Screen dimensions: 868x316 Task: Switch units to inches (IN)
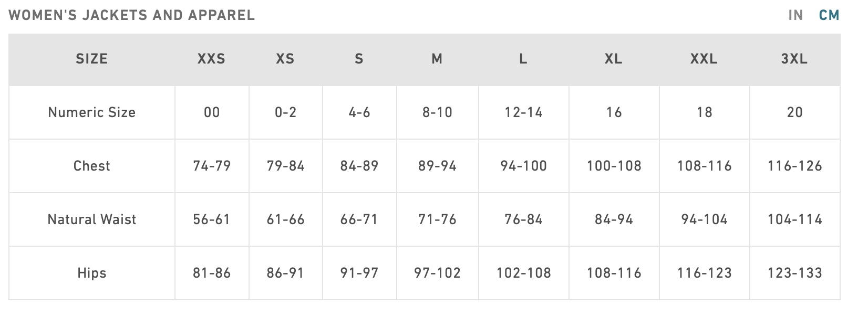click(795, 15)
